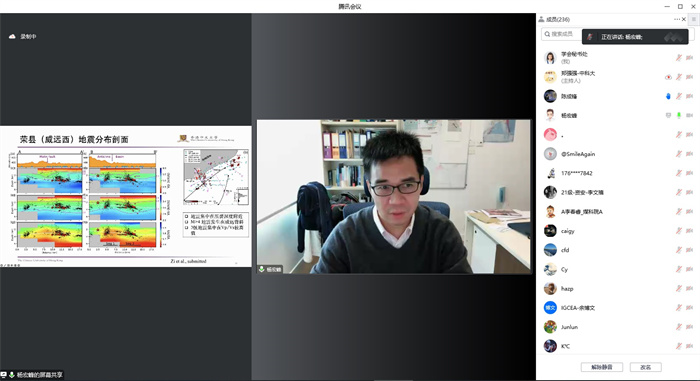The image size is (700, 381).
Task: Open the three-dots menu in members panel
Action: [x=677, y=19]
